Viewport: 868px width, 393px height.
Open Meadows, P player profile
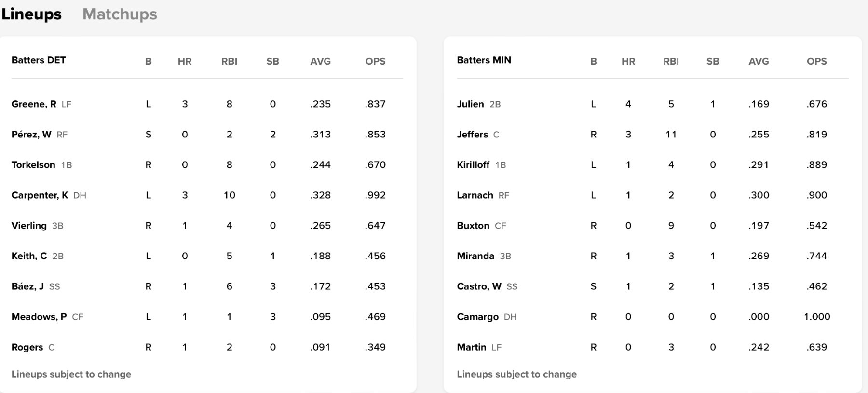pos(39,317)
